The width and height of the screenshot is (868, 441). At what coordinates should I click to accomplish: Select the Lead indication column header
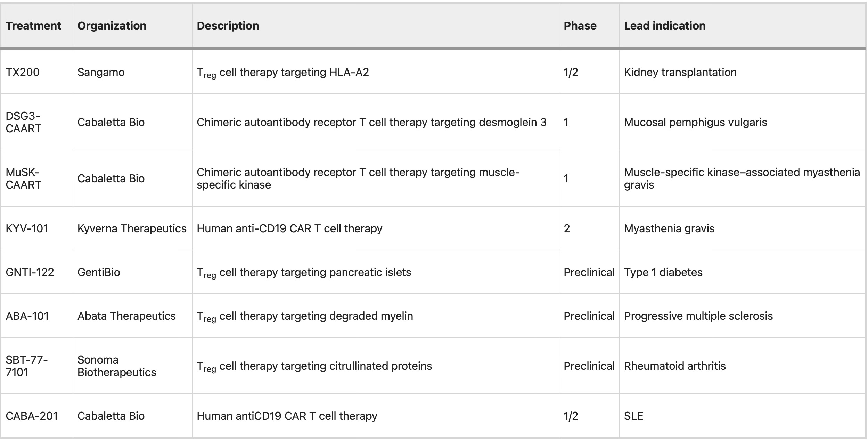(x=665, y=26)
